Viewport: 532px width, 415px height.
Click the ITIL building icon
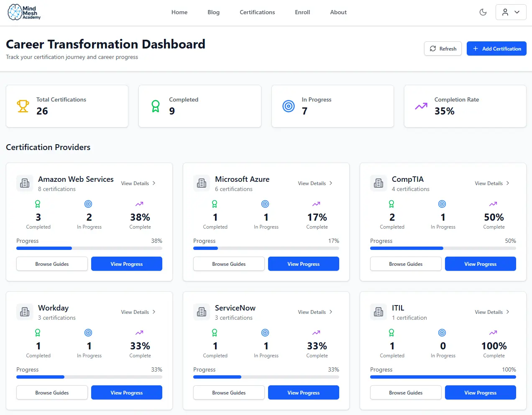[x=379, y=312]
